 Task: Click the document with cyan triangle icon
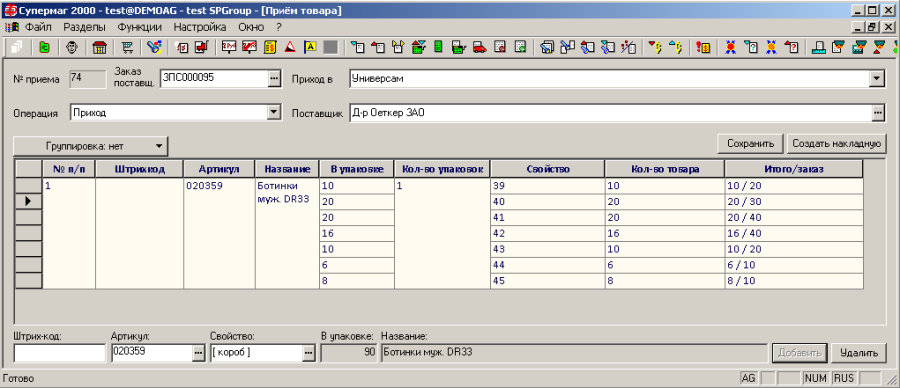(358, 47)
